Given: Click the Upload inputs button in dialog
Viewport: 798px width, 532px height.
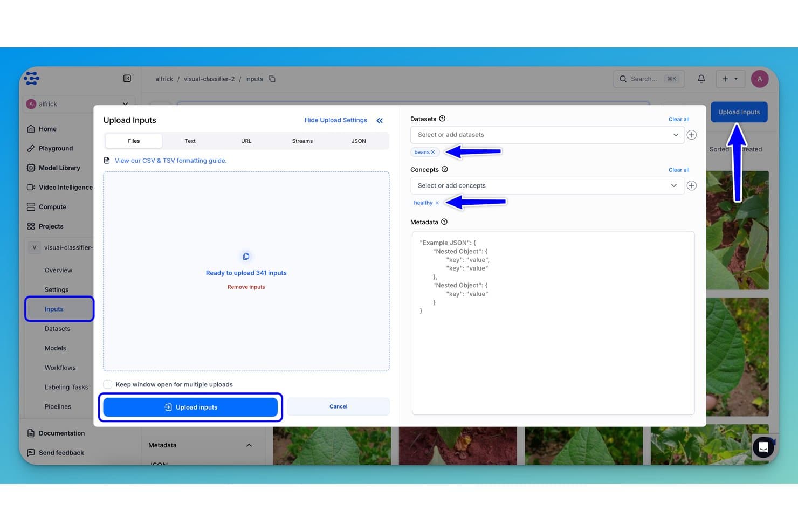Looking at the screenshot, I should coord(190,407).
